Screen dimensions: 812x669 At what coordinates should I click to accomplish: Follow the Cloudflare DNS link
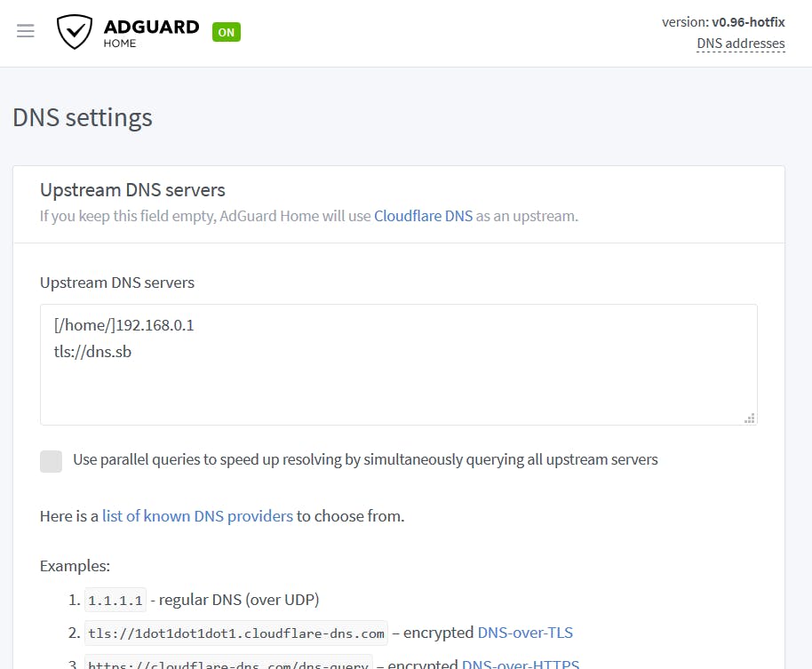(x=423, y=216)
